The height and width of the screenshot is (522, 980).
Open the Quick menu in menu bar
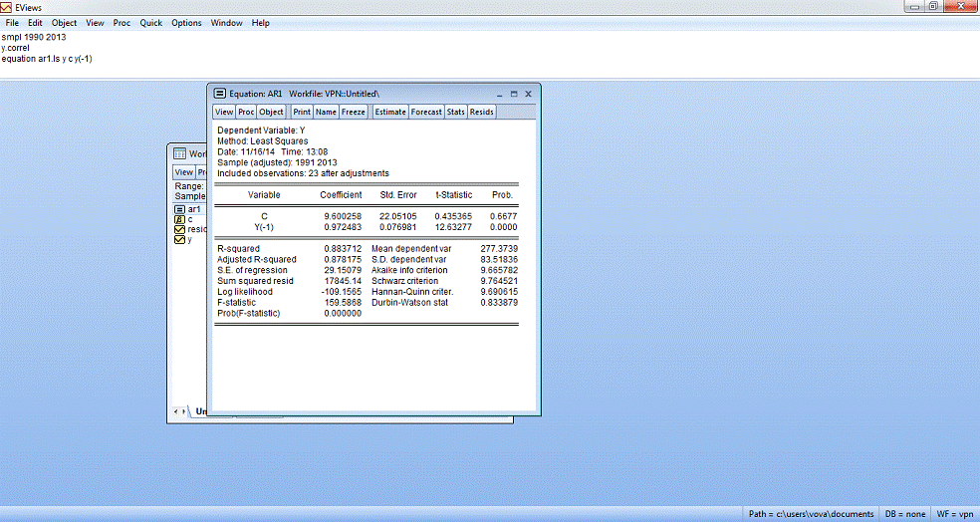tap(150, 23)
